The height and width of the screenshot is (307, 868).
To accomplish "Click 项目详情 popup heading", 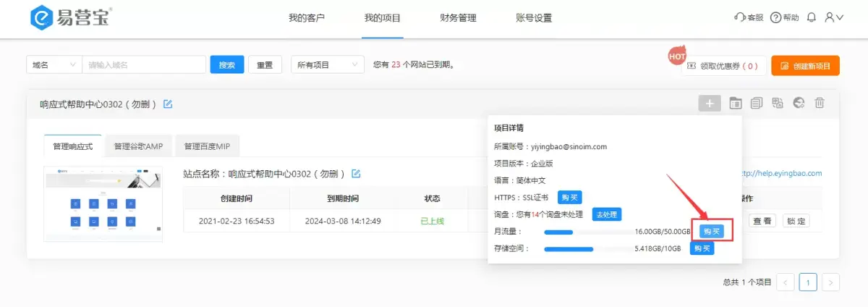I will pos(509,127).
